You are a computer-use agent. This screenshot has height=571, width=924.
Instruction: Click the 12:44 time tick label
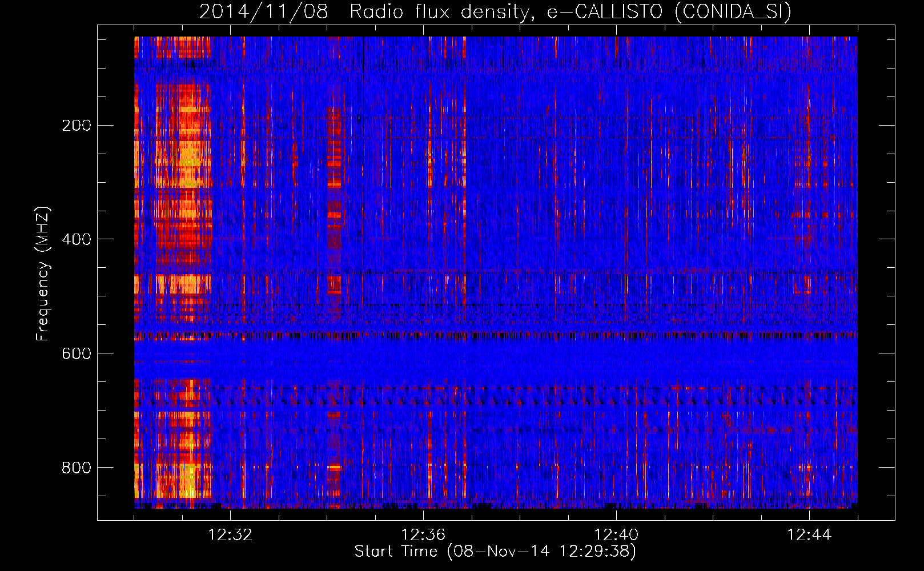(809, 534)
